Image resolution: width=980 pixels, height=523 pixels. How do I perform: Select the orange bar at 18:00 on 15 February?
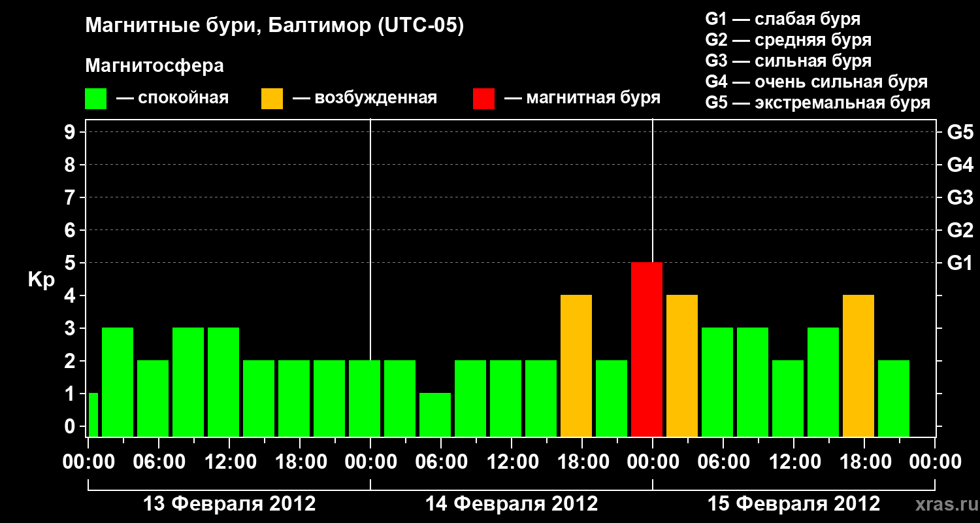[x=858, y=365]
